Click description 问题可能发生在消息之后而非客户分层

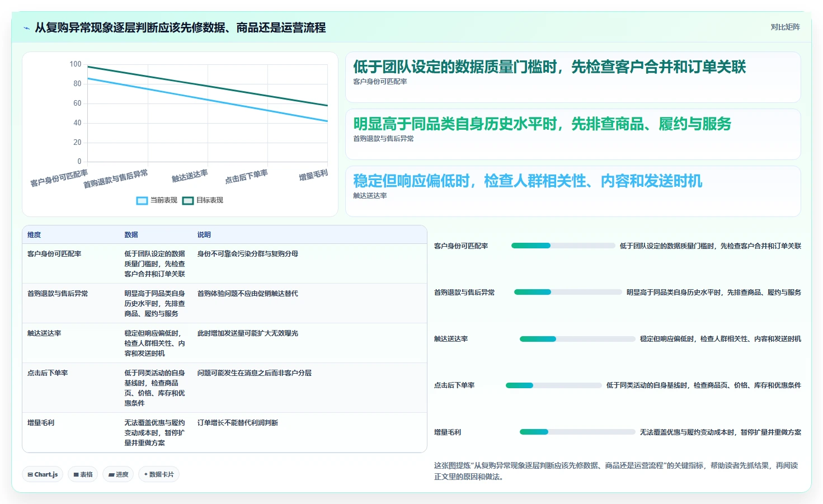[x=254, y=373]
